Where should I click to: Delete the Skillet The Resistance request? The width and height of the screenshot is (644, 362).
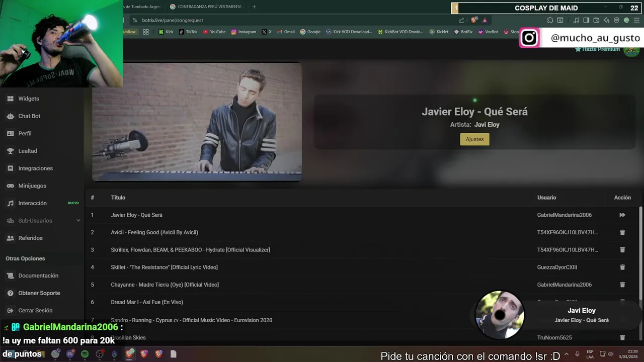[622, 267]
